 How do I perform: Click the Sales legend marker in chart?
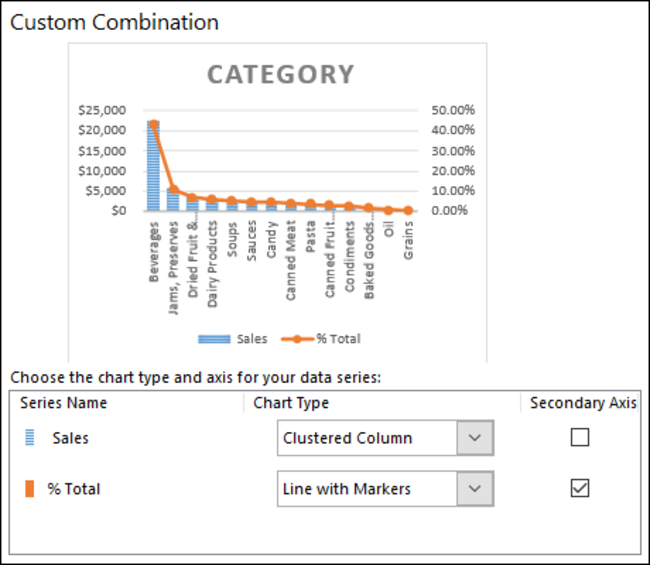coord(215,339)
